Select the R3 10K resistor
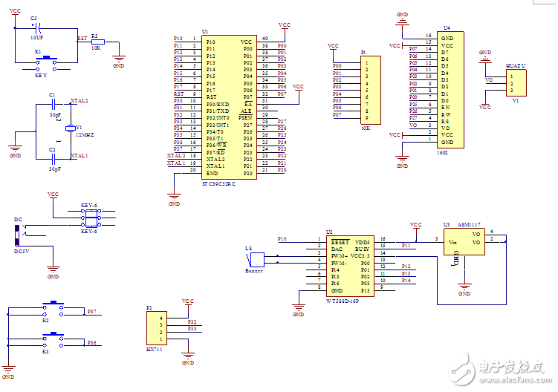Viewport: 558px width, 392px height. click(x=97, y=42)
